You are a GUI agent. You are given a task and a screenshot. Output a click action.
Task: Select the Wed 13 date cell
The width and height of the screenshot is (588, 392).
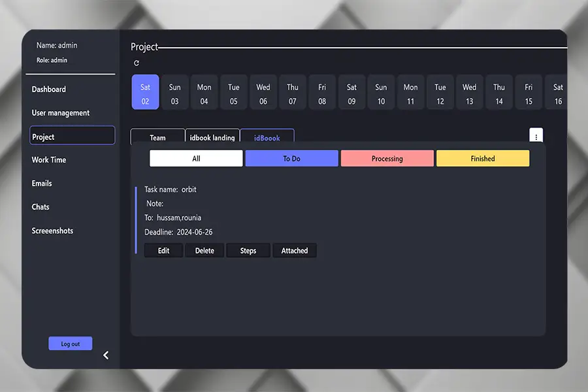click(469, 91)
